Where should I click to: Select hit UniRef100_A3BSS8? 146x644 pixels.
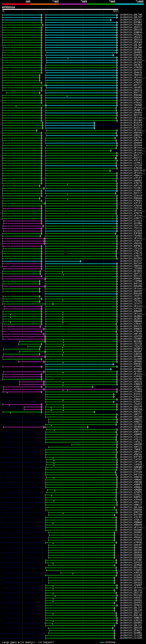coord(131,572)
